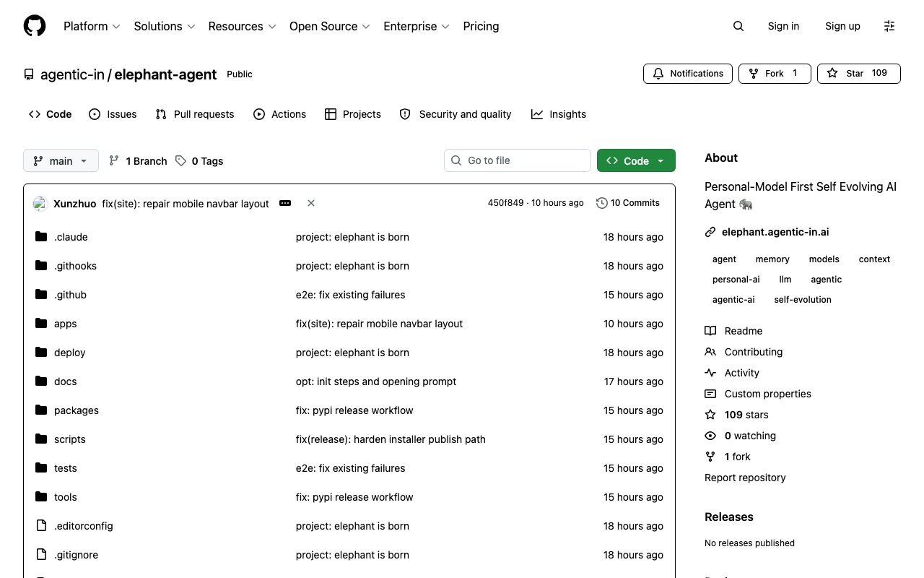
Task: Open the packages folder
Action: pyautogui.click(x=77, y=410)
